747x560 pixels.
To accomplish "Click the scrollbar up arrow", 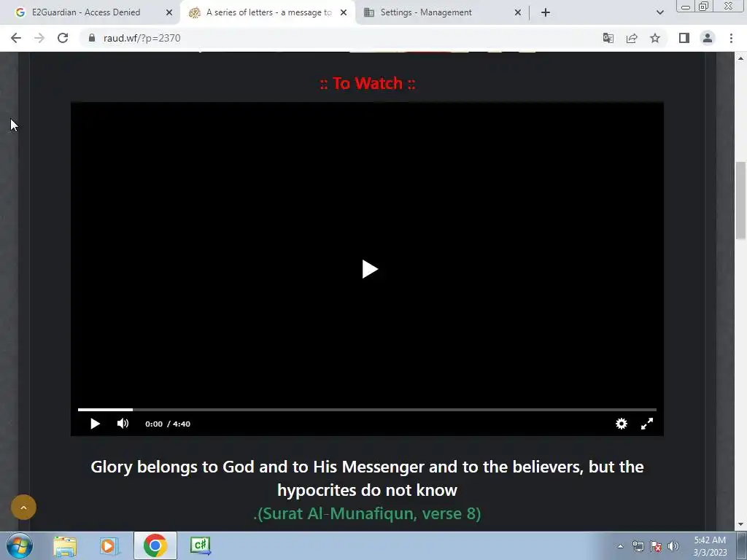I will click(x=740, y=58).
